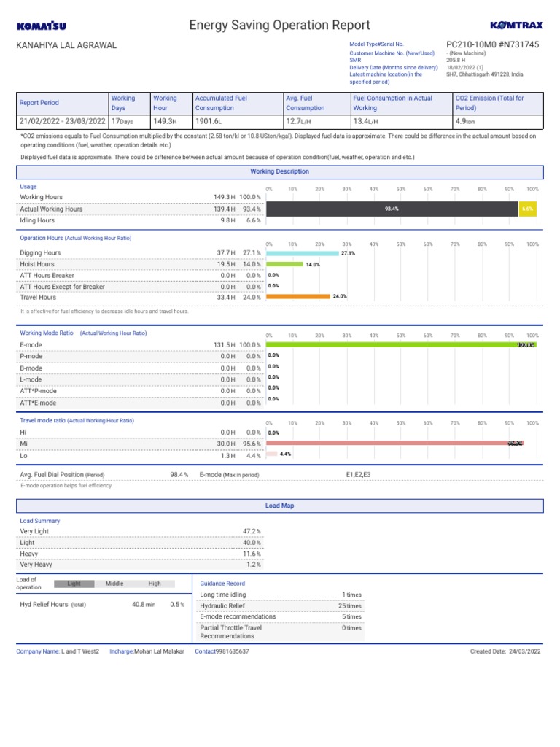The image size is (560, 747).
Task: Select the Very Light 47.2% row
Action: [x=140, y=531]
